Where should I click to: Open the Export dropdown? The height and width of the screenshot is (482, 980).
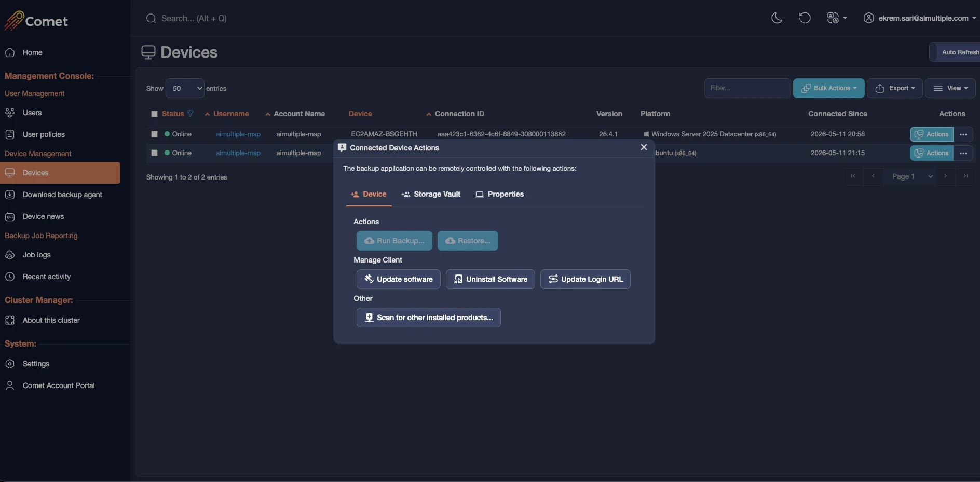[895, 88]
